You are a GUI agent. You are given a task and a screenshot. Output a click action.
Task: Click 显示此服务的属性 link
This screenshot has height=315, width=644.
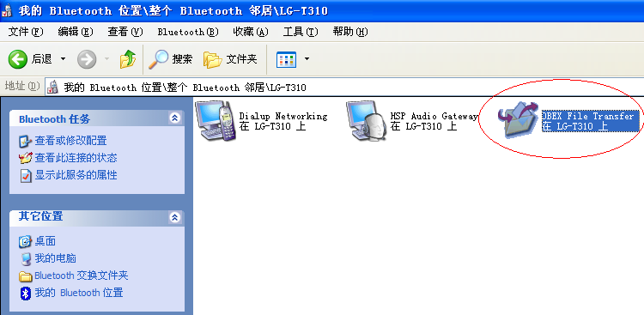[76, 175]
